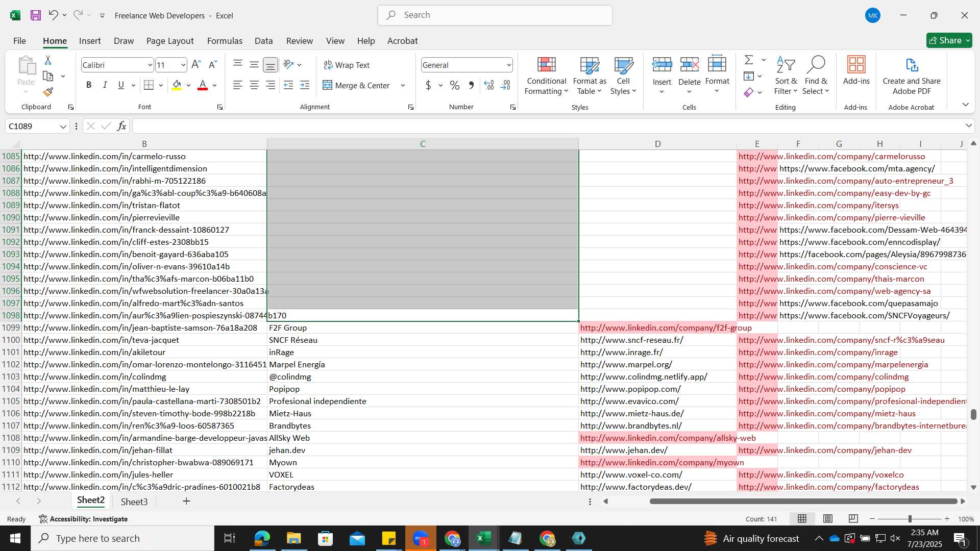Increase decimal places

pos(489,85)
